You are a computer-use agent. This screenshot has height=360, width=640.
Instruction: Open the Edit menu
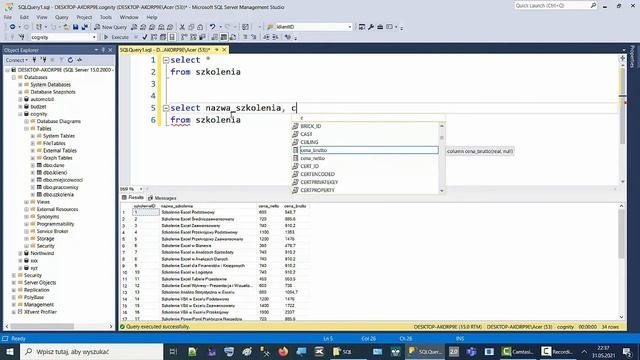click(24, 17)
